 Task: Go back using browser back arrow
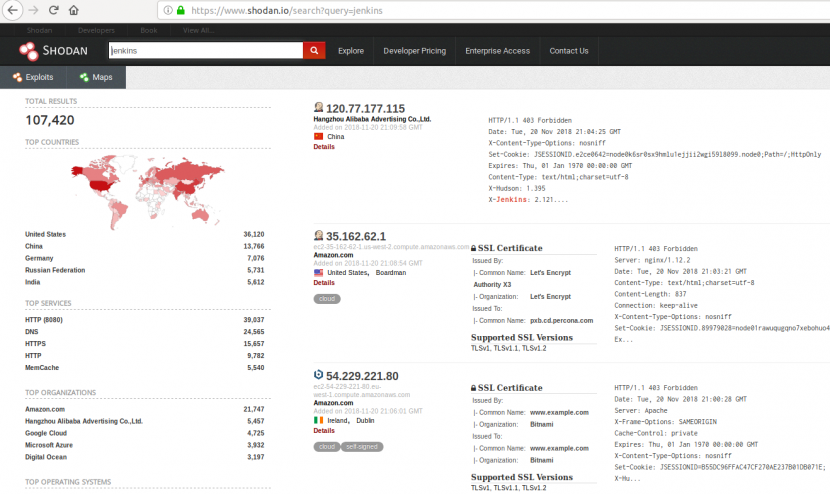tap(12, 10)
